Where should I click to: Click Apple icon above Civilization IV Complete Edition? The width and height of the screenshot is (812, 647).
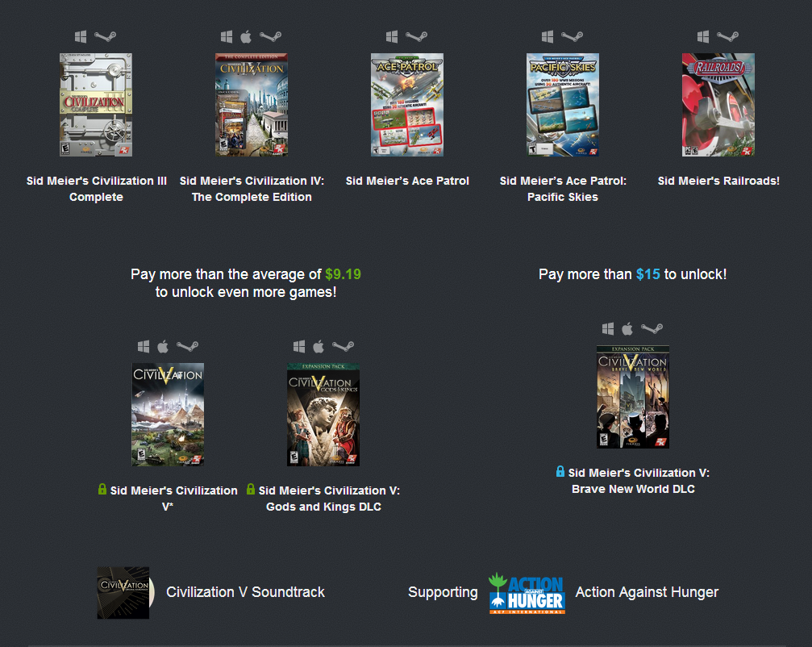[x=246, y=37]
